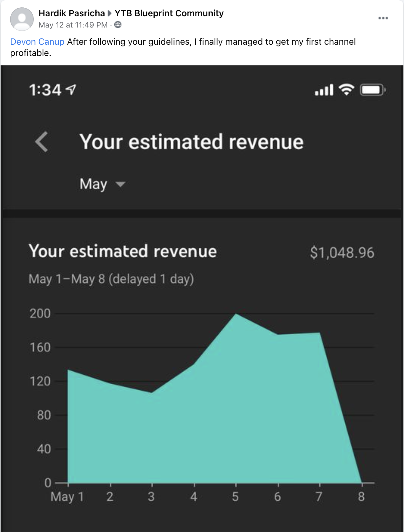The width and height of the screenshot is (404, 532).
Task: Open the tagged Devon Canup profile
Action: [x=37, y=42]
